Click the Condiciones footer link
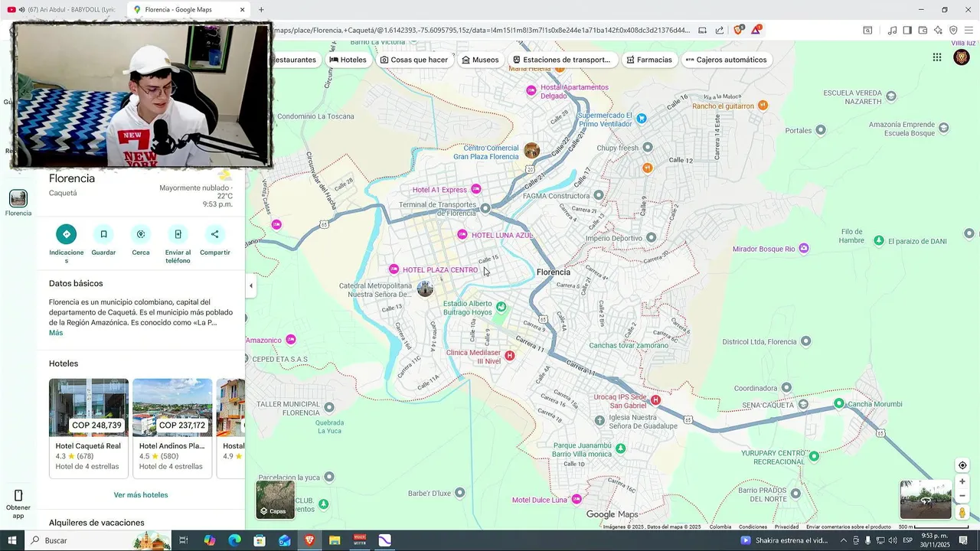This screenshot has width=980, height=551. [x=753, y=527]
